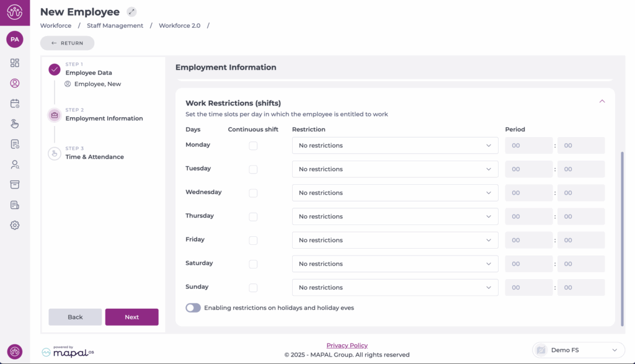Enable the Monday continuous shift checkbox

click(253, 145)
